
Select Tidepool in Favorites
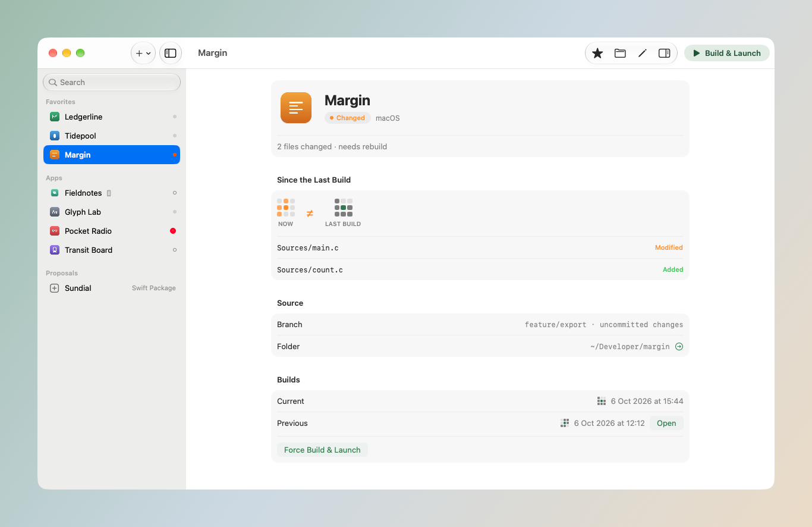coord(112,136)
